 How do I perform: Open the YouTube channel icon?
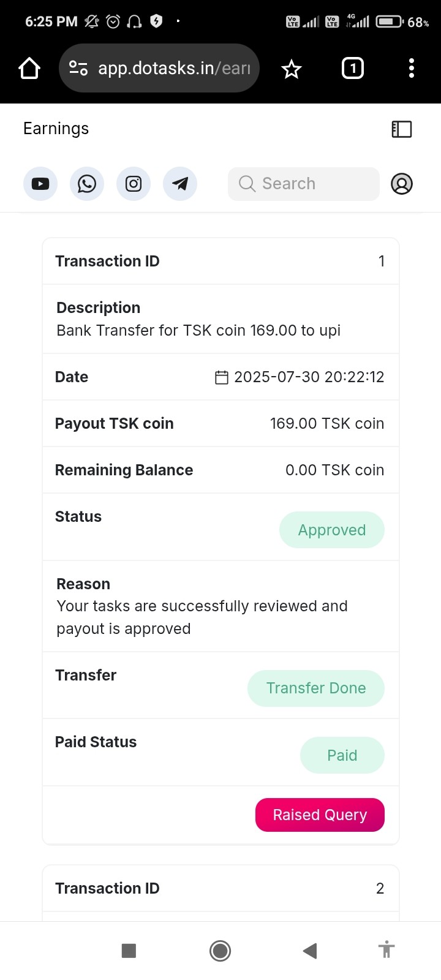[40, 184]
